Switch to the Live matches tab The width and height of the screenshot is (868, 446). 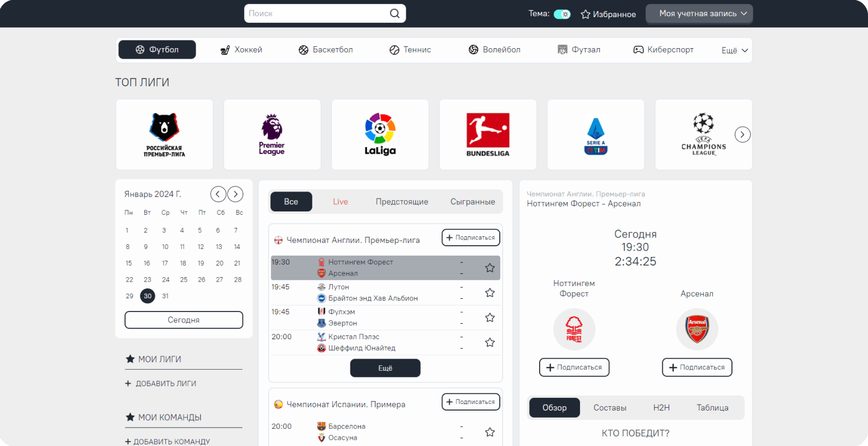click(x=341, y=202)
